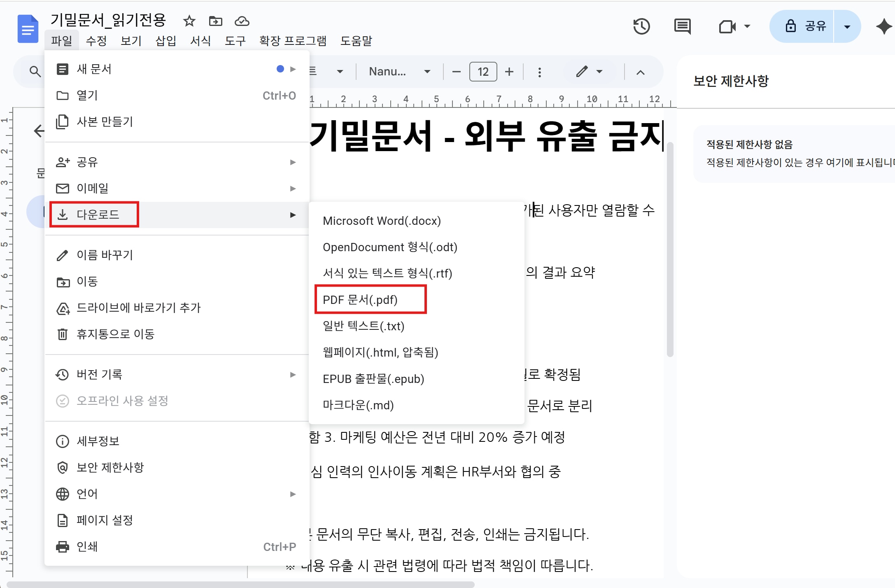Choose 휴지통으로 이동
The width and height of the screenshot is (895, 588).
177,334
